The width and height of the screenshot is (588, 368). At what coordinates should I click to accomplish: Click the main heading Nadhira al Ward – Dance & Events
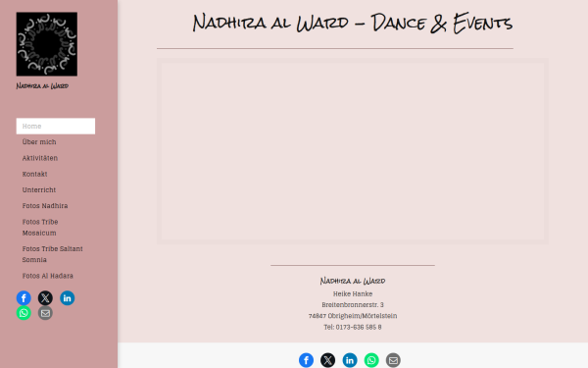pyautogui.click(x=353, y=23)
